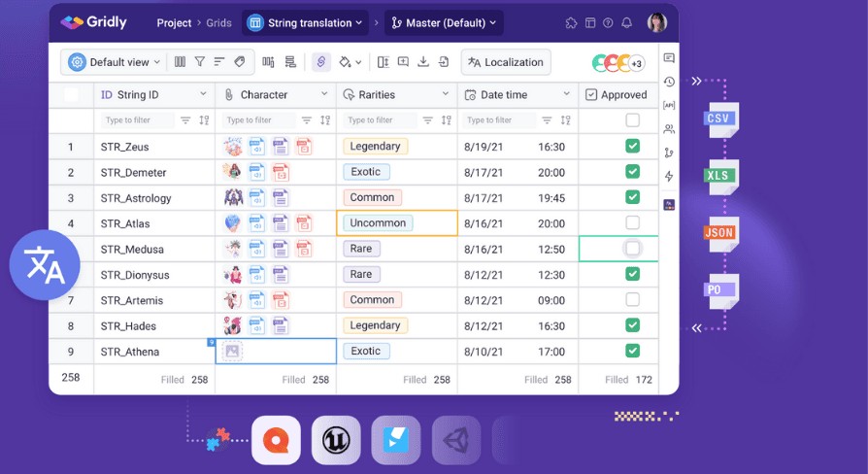Viewport: 868px width, 474px height.
Task: Check Approved for STR_Artemis
Action: 632,299
